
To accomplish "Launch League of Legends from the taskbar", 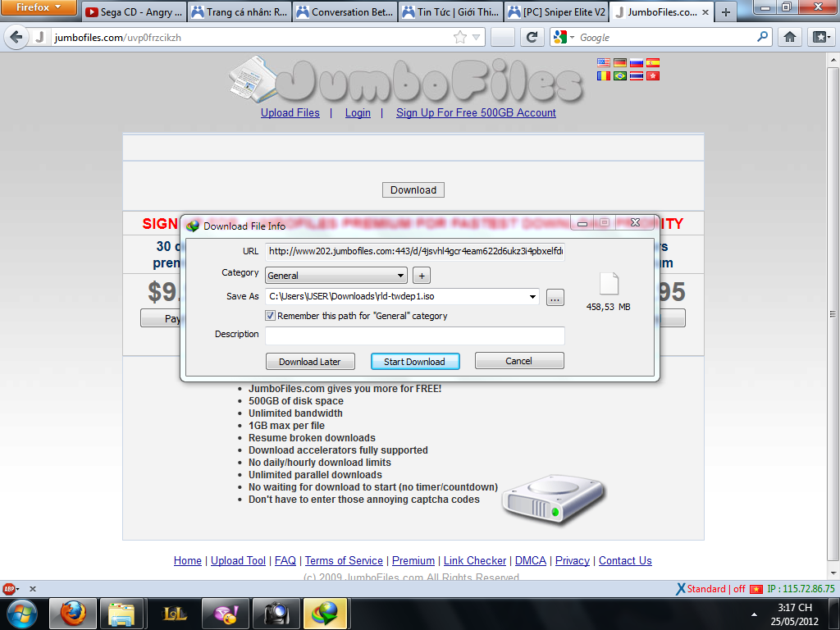I will tap(174, 614).
